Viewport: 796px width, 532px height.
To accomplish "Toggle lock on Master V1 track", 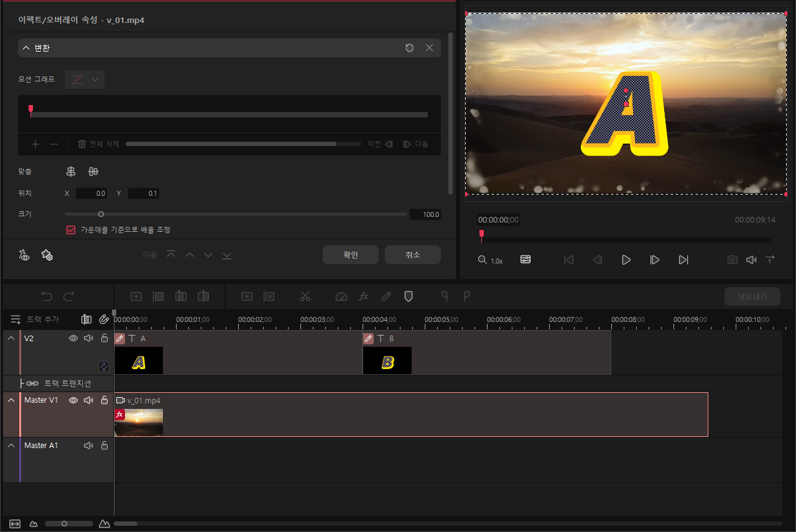I will point(104,400).
